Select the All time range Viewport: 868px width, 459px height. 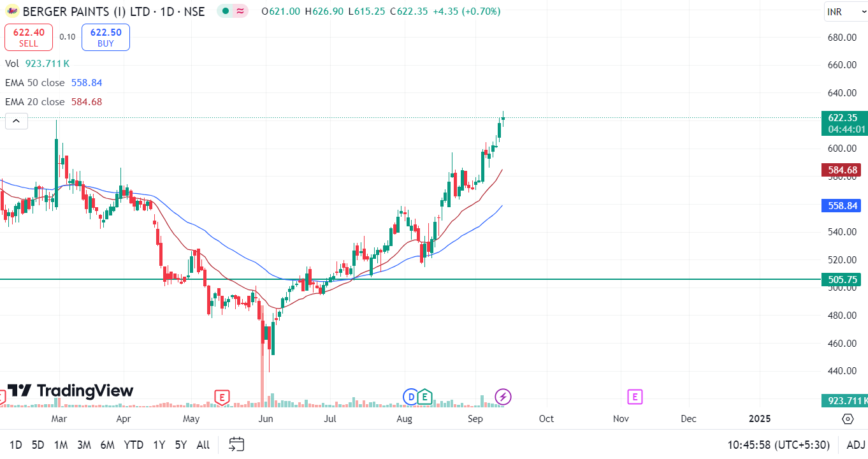click(x=203, y=445)
